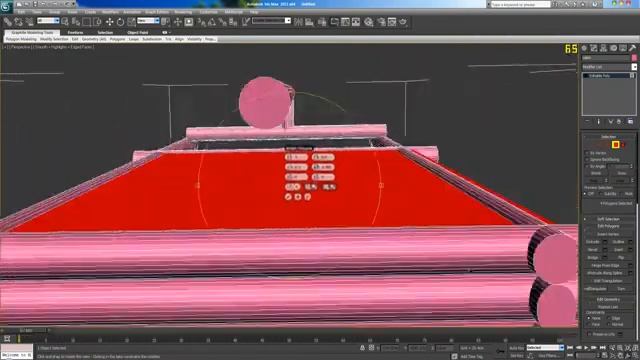The width and height of the screenshot is (640, 360).
Task: Play the animation
Action: 586,348
